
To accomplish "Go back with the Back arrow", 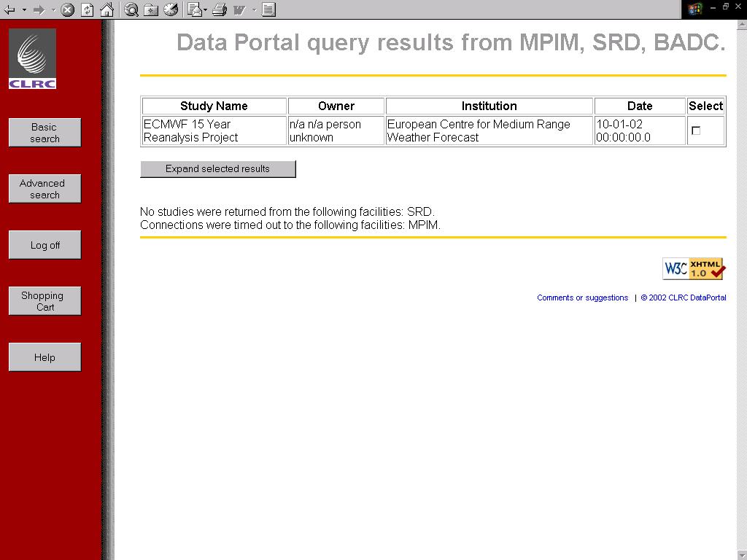I will (9, 9).
